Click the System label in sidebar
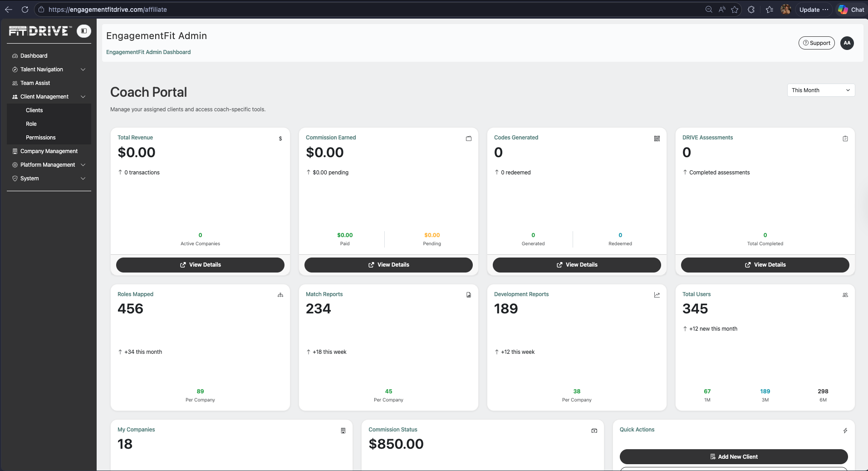This screenshot has height=471, width=868. click(x=29, y=178)
